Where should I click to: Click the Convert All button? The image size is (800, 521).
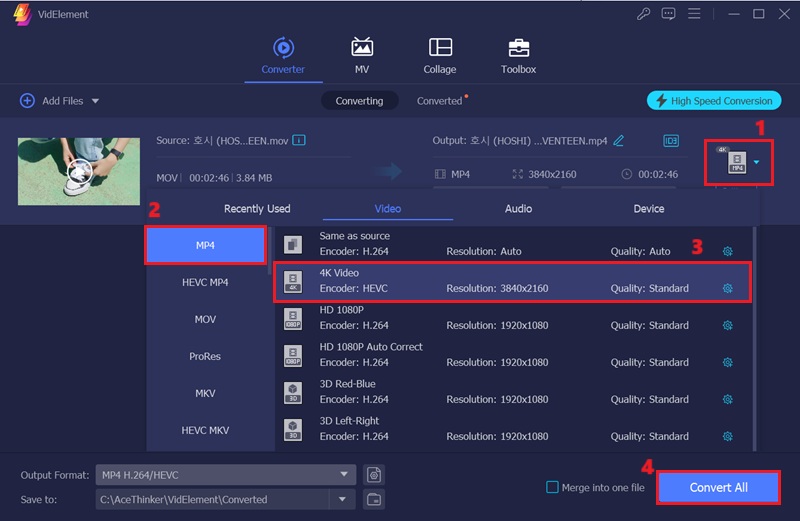718,487
